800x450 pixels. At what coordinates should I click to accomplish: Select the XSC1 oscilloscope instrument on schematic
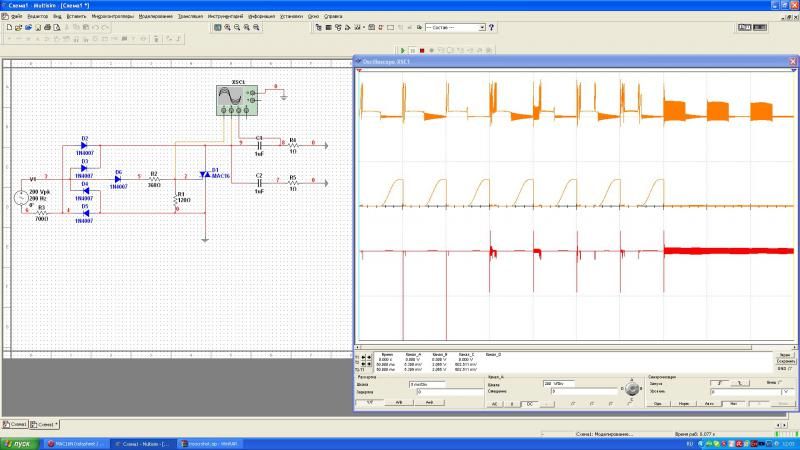230,98
